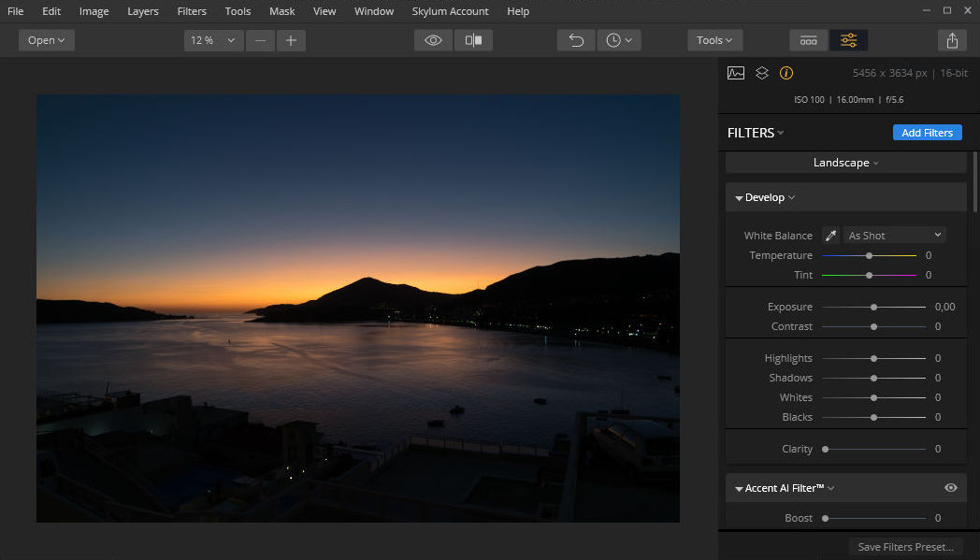Click the quick preview eye icon in toolbar
This screenshot has height=560, width=980.
pyautogui.click(x=433, y=40)
